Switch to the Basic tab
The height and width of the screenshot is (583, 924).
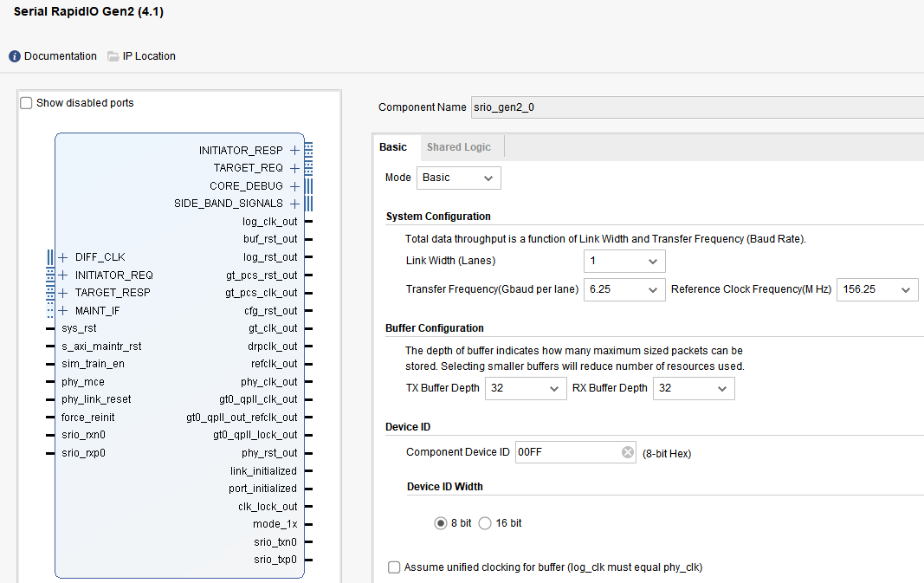(393, 146)
